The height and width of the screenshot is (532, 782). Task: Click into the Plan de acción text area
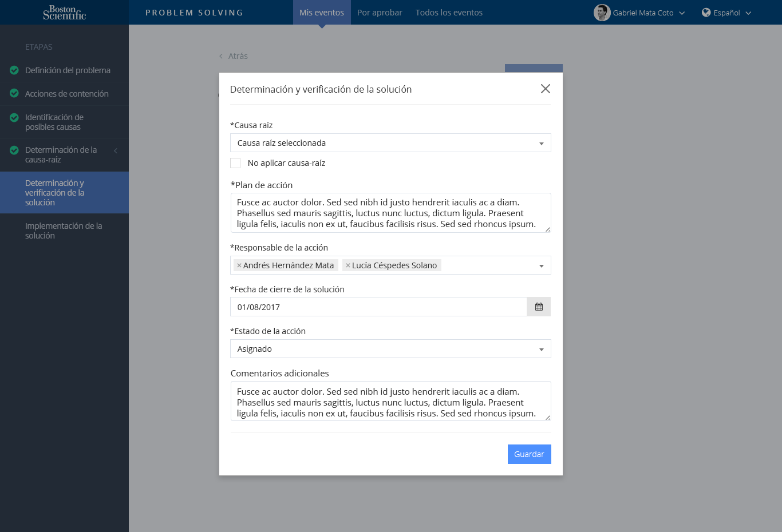point(390,213)
